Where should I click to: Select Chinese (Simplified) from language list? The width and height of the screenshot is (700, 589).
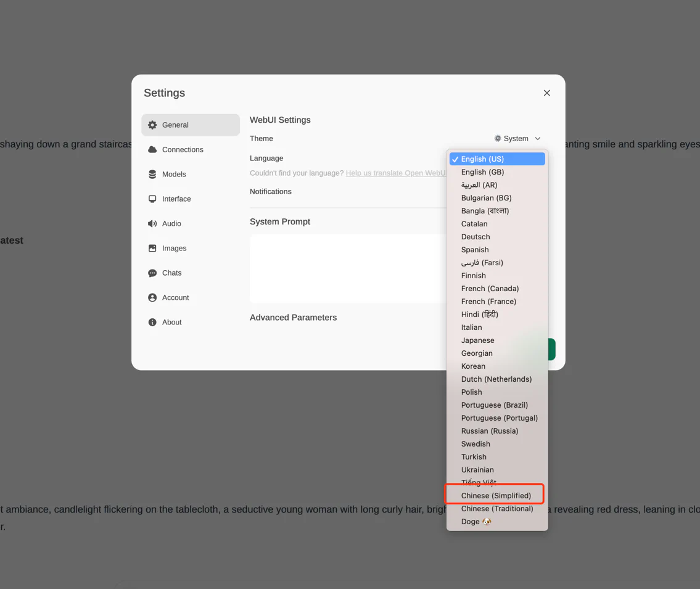pos(495,495)
